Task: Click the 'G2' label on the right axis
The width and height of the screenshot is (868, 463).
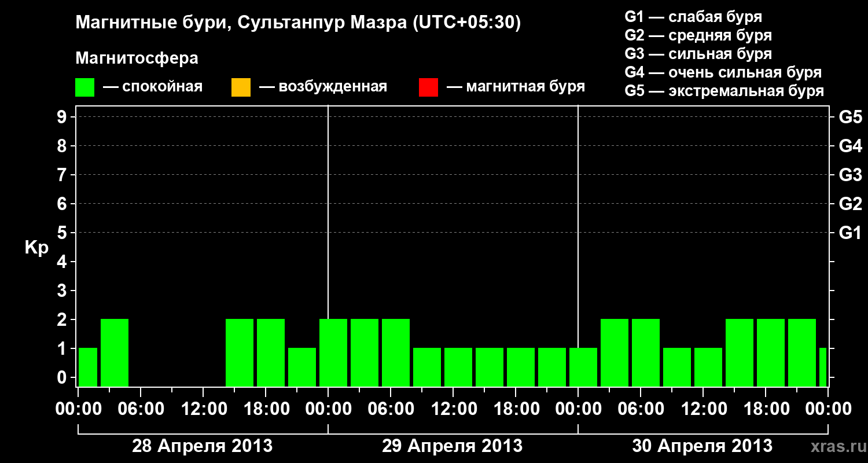Action: pyautogui.click(x=850, y=204)
